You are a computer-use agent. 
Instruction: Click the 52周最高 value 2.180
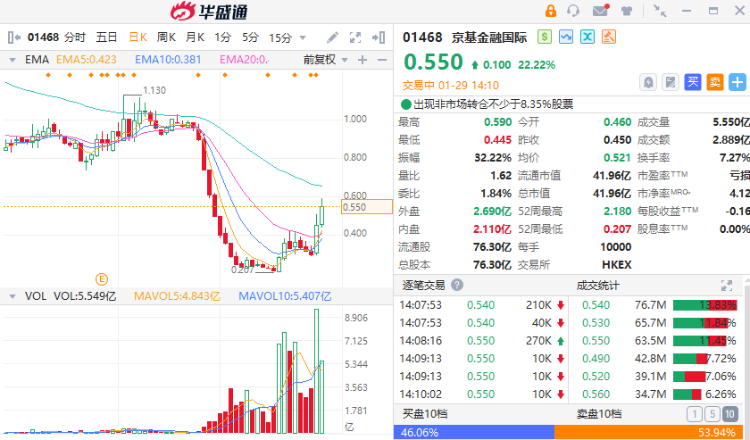click(618, 211)
